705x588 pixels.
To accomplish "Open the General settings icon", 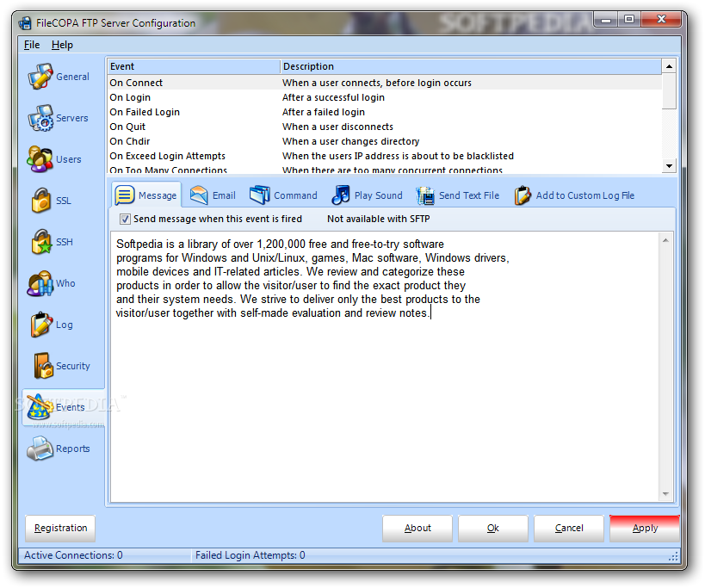I will (40, 77).
